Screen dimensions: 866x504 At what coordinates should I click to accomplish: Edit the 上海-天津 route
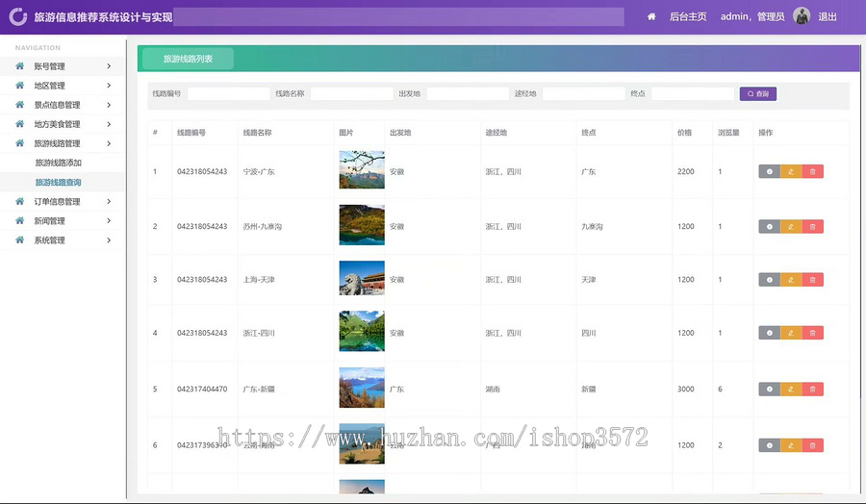(x=791, y=280)
